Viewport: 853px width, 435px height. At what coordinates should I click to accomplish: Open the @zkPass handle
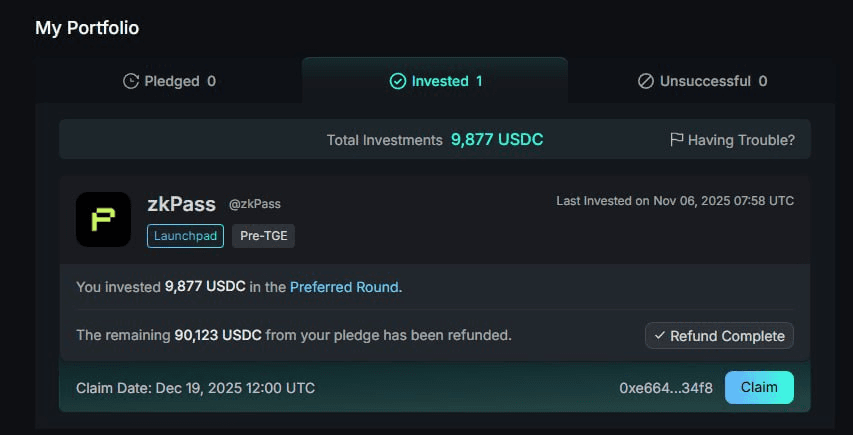pos(255,204)
